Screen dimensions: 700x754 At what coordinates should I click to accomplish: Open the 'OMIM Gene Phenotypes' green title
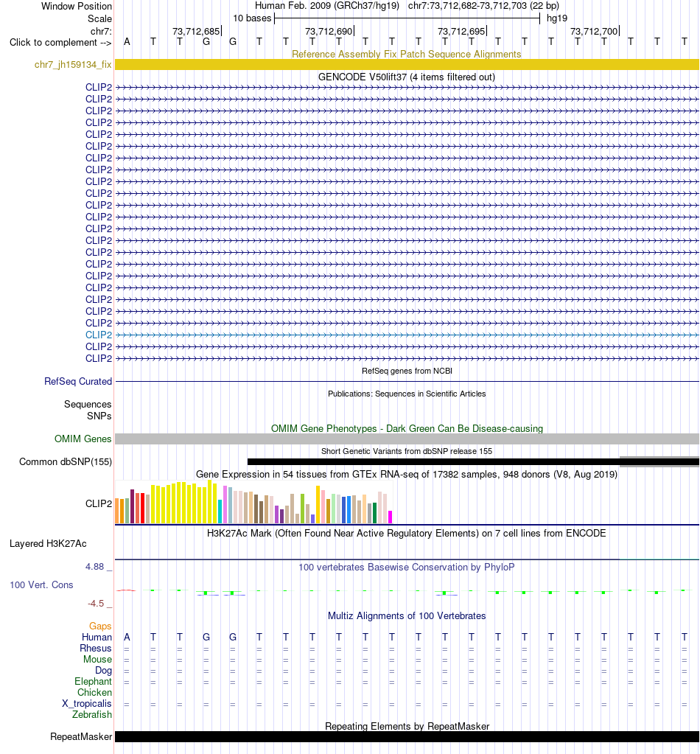[407, 428]
